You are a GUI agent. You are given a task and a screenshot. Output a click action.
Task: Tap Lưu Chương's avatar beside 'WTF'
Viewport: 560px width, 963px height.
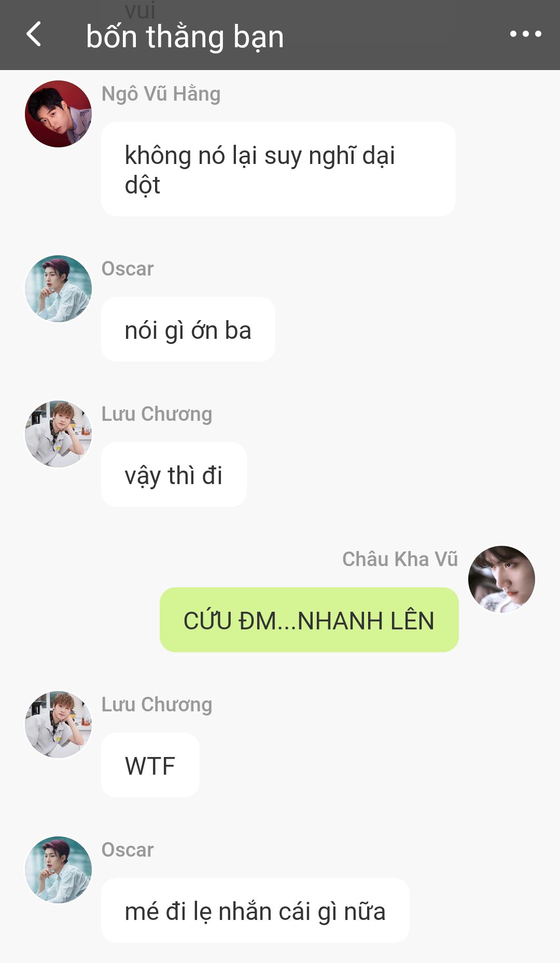pos(58,724)
